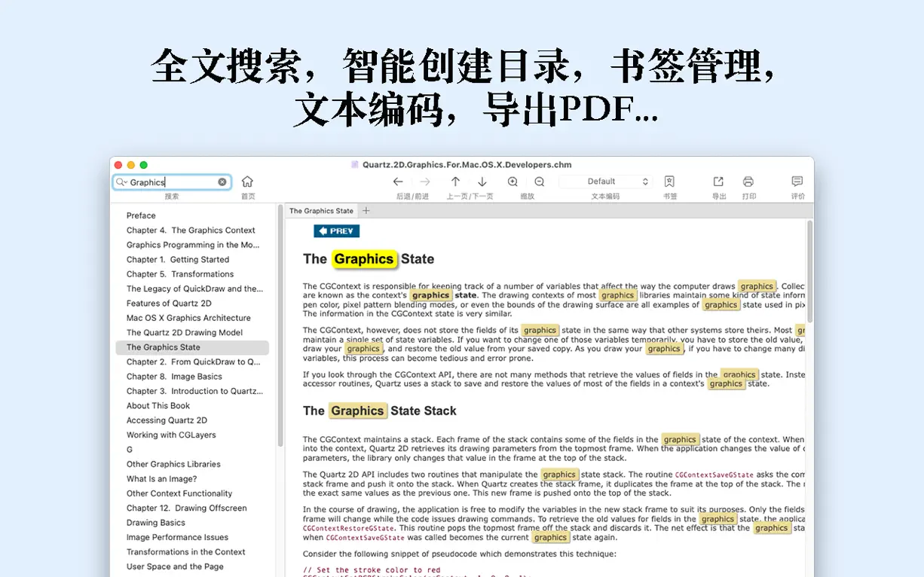Select Working with CGLayers
924x577 pixels.
[x=171, y=435]
